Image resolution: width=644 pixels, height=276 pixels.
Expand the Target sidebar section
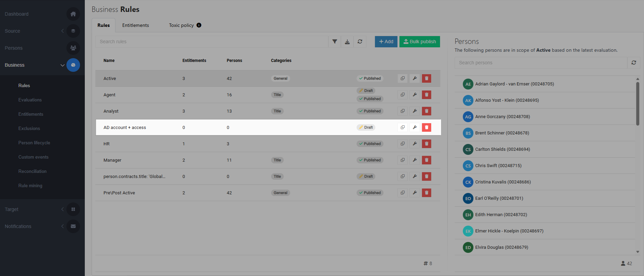pyautogui.click(x=62, y=209)
